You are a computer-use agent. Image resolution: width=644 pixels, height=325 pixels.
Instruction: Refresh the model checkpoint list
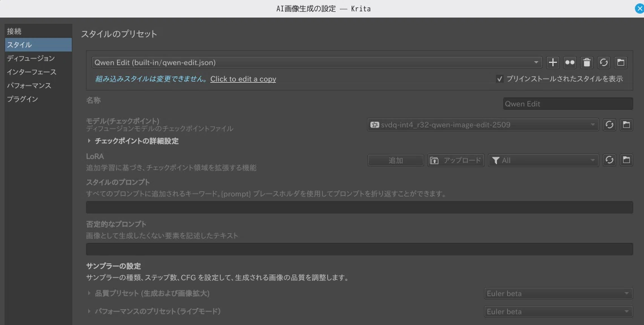(610, 125)
